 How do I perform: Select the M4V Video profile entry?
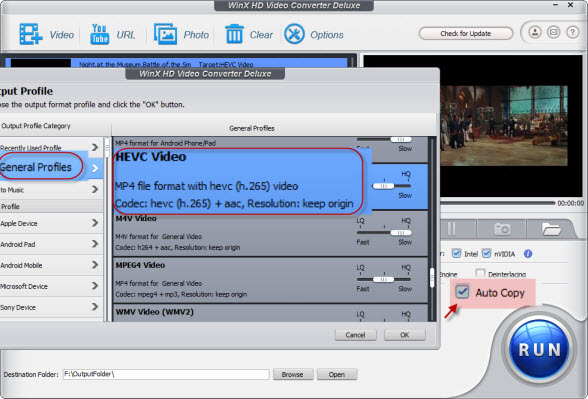click(x=270, y=233)
